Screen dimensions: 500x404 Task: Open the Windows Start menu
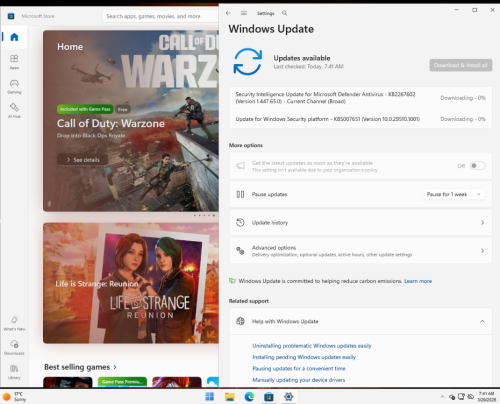[210, 397]
